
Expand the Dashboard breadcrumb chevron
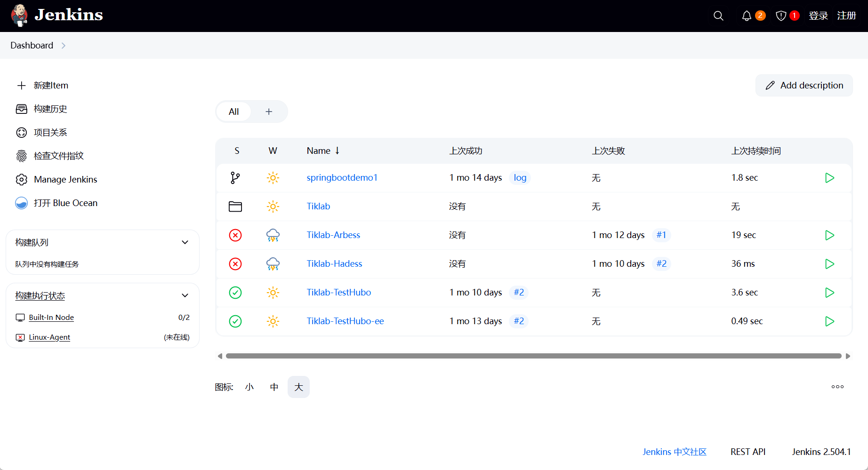pyautogui.click(x=64, y=46)
